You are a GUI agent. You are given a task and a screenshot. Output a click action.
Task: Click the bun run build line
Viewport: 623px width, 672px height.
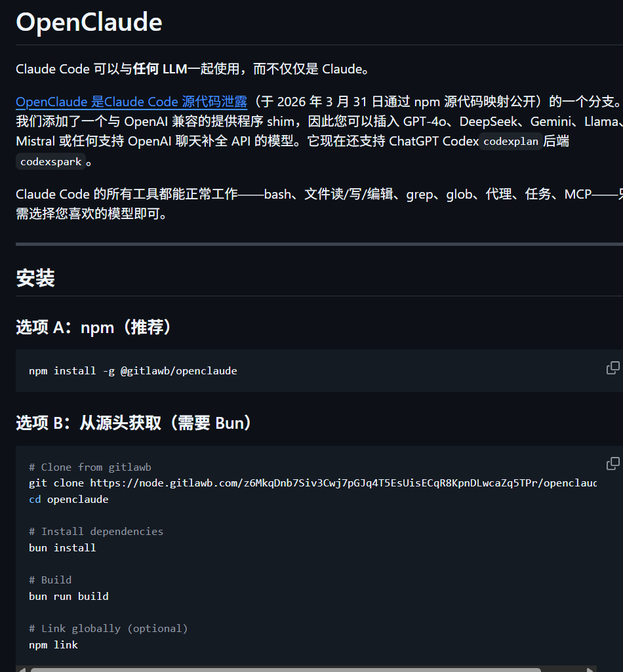69,597
